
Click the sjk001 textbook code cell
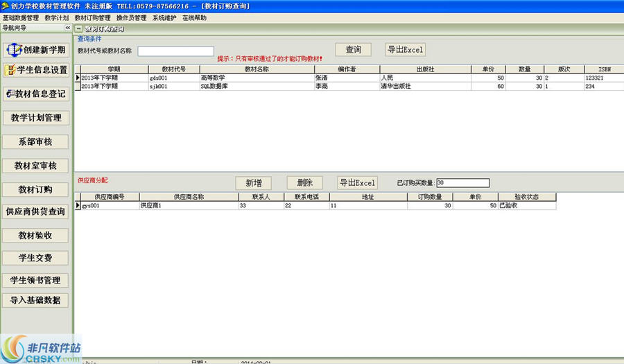click(x=174, y=87)
